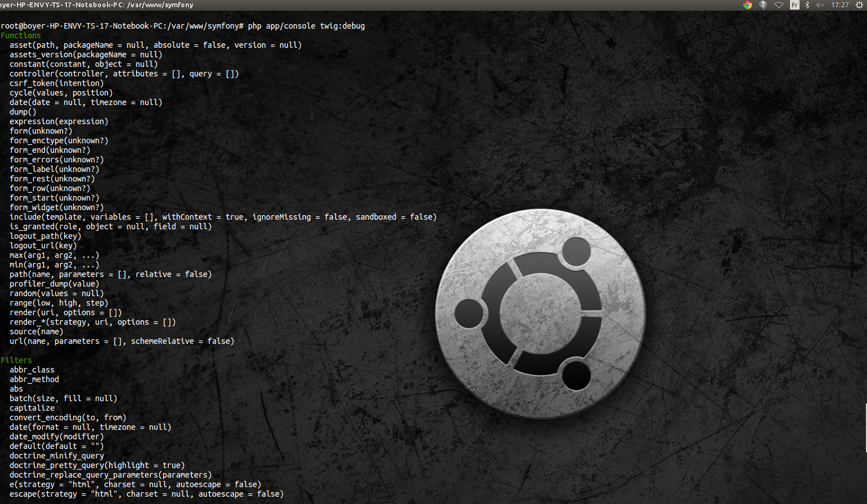Image resolution: width=867 pixels, height=504 pixels.
Task: Click the 'abs' filter line
Action: (16, 389)
